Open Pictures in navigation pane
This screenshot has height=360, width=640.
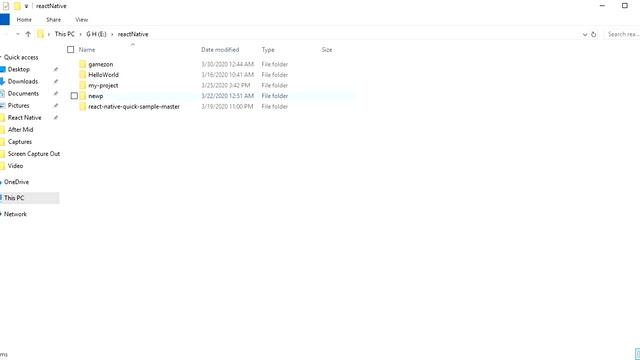tap(18, 105)
